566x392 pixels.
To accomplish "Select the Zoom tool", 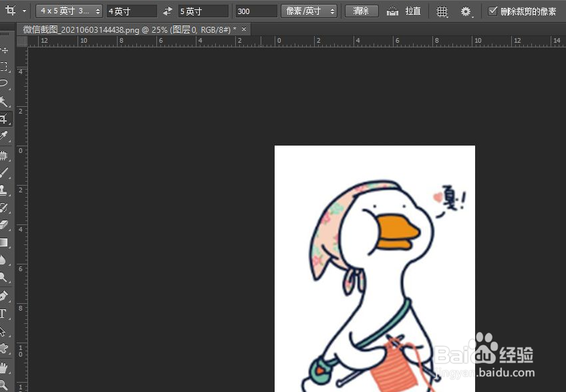I will click(x=3, y=385).
